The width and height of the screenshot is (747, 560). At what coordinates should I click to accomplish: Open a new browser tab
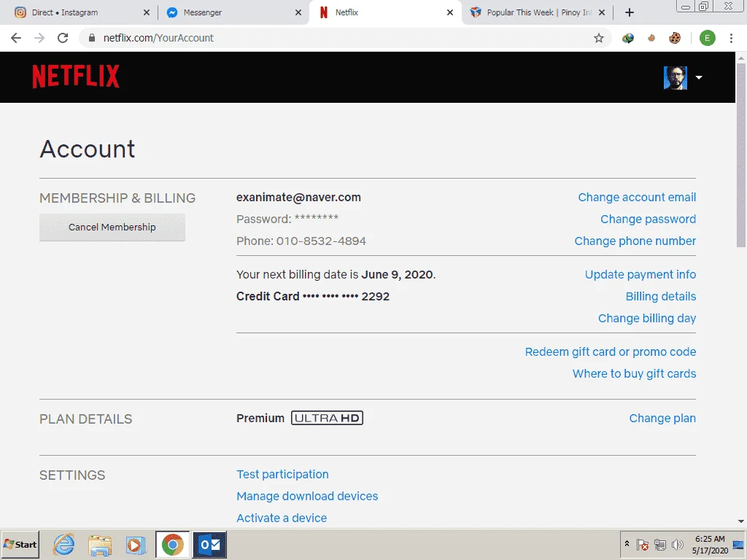[630, 12]
